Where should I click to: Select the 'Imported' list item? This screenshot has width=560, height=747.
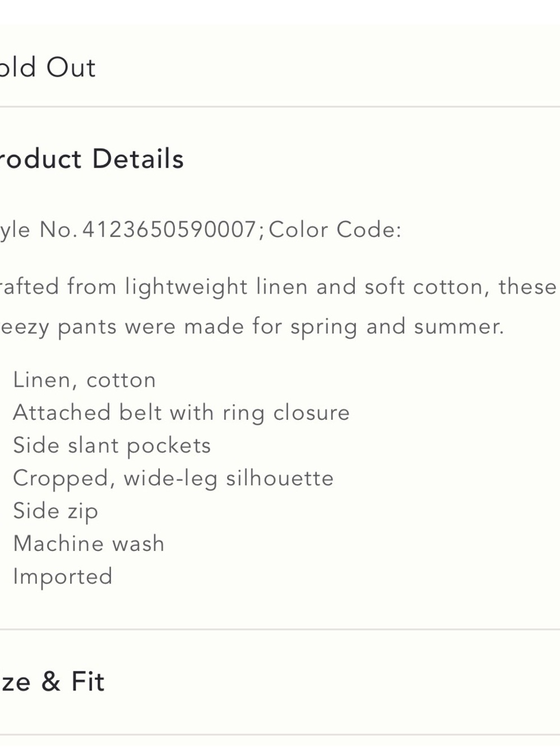coord(63,577)
